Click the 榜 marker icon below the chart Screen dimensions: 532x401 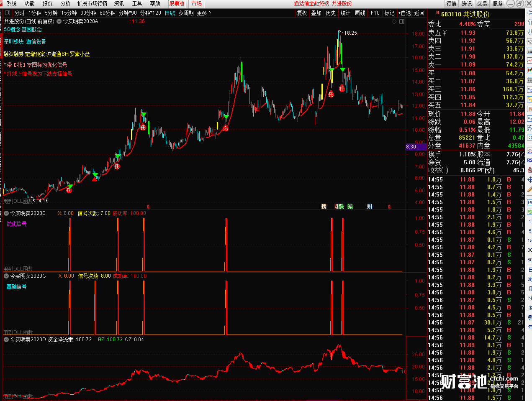324,207
